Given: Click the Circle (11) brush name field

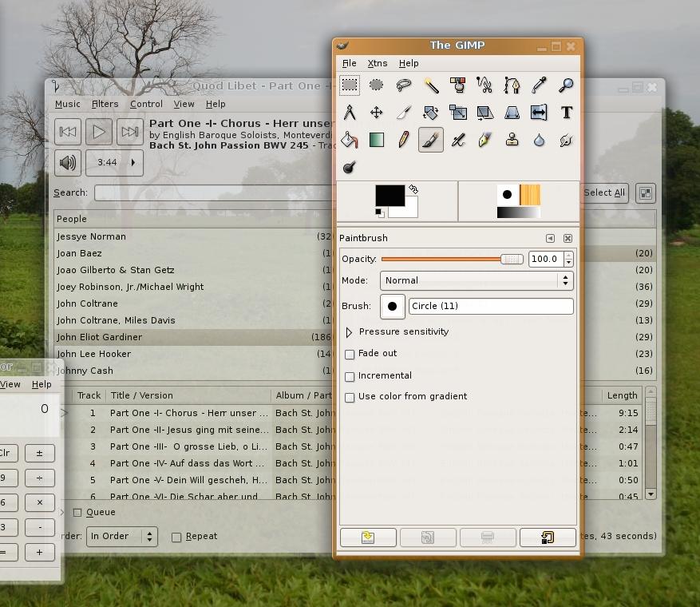Looking at the screenshot, I should 491,307.
